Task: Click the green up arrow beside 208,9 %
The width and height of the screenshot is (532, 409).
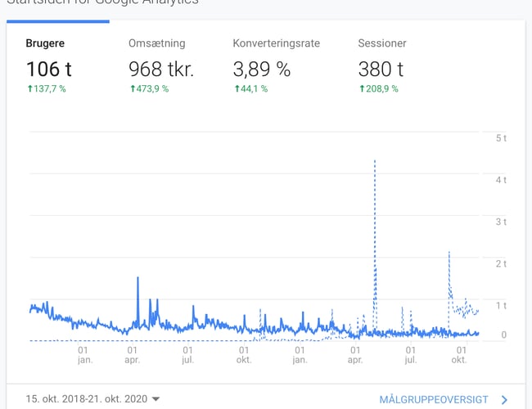Action: pyautogui.click(x=362, y=89)
